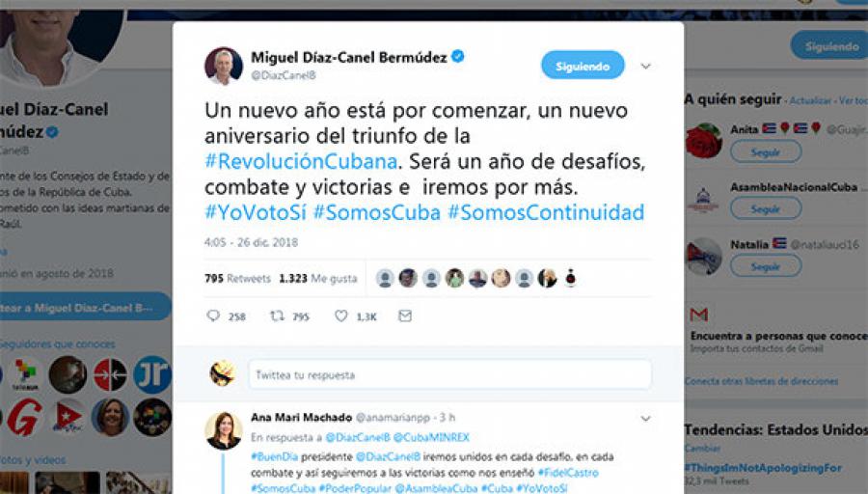View the 795 Retweets list
Screen dimensions: 868x494
[237, 278]
